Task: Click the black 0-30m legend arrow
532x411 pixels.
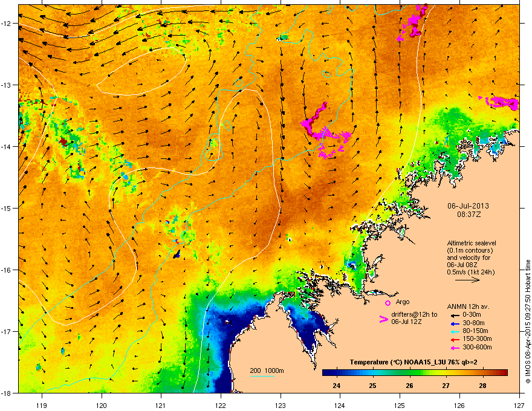Action: [455, 316]
